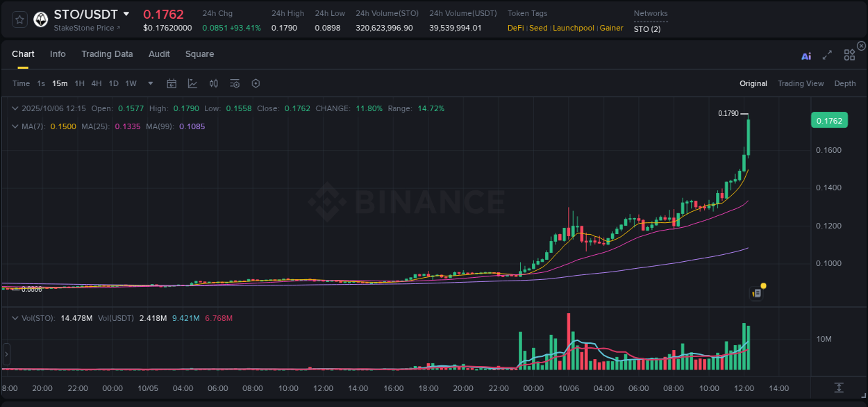Select the line chart style icon

(x=192, y=83)
